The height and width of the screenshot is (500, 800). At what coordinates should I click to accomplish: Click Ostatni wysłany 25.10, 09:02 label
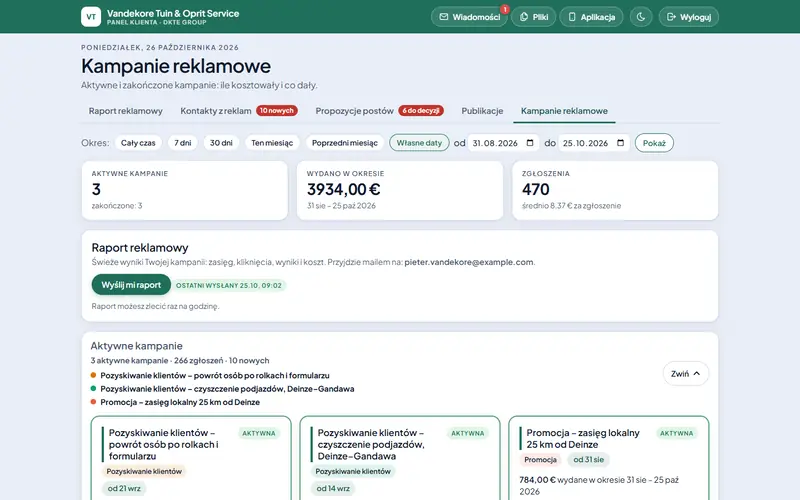pyautogui.click(x=229, y=285)
